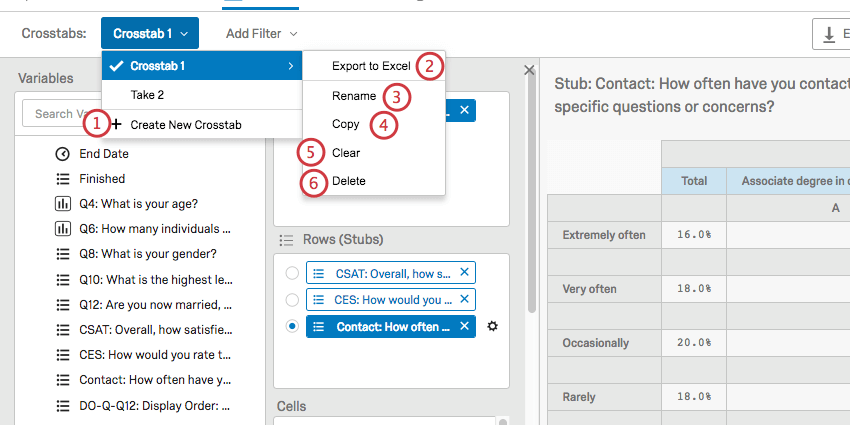The image size is (850, 425).
Task: Select the CSAT row radio button
Action: [291, 272]
